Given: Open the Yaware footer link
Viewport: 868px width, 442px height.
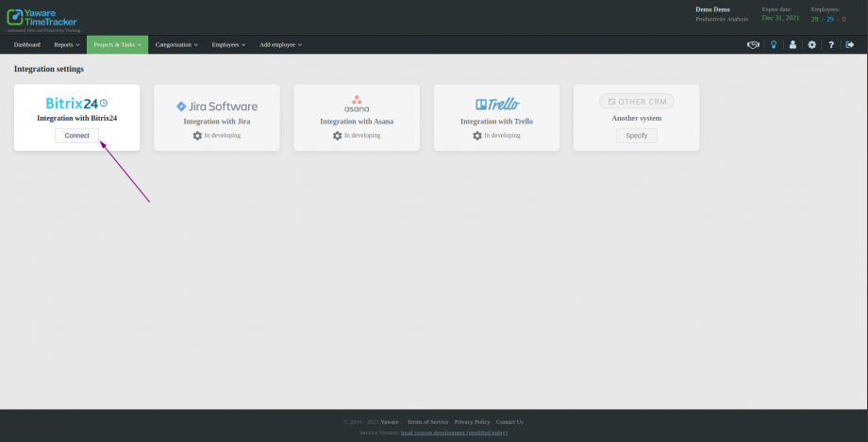Looking at the screenshot, I should pos(390,422).
